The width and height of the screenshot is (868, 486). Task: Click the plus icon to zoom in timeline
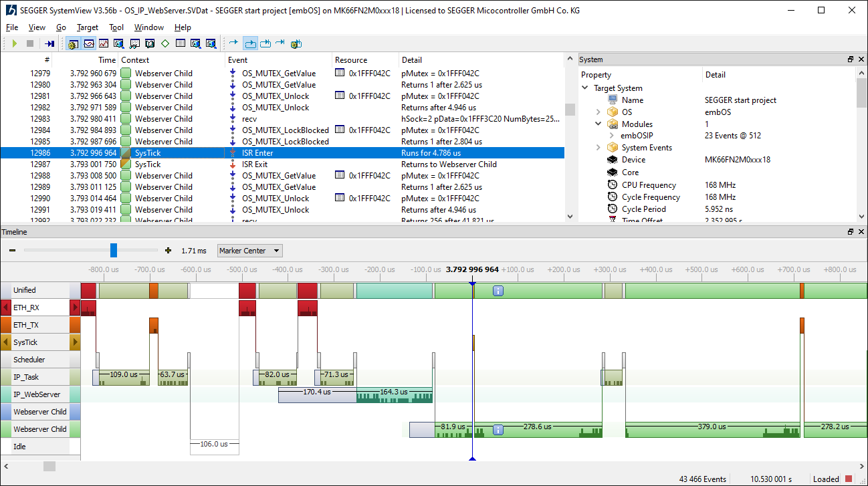(168, 251)
